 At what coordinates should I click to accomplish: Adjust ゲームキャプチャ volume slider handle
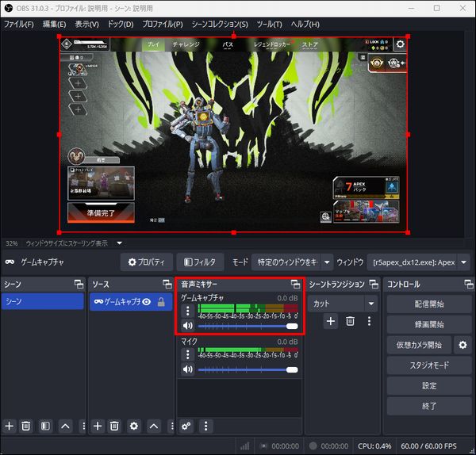click(292, 326)
